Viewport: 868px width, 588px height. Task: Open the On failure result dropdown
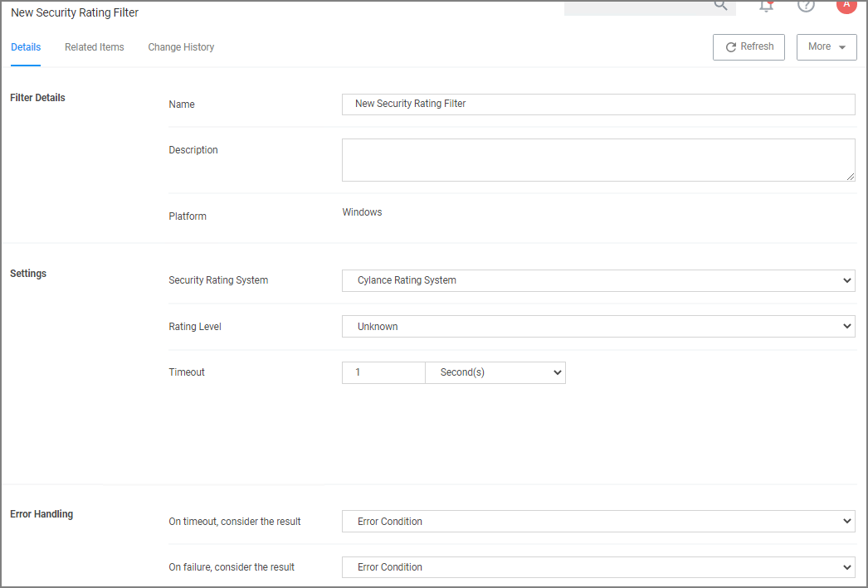click(597, 567)
